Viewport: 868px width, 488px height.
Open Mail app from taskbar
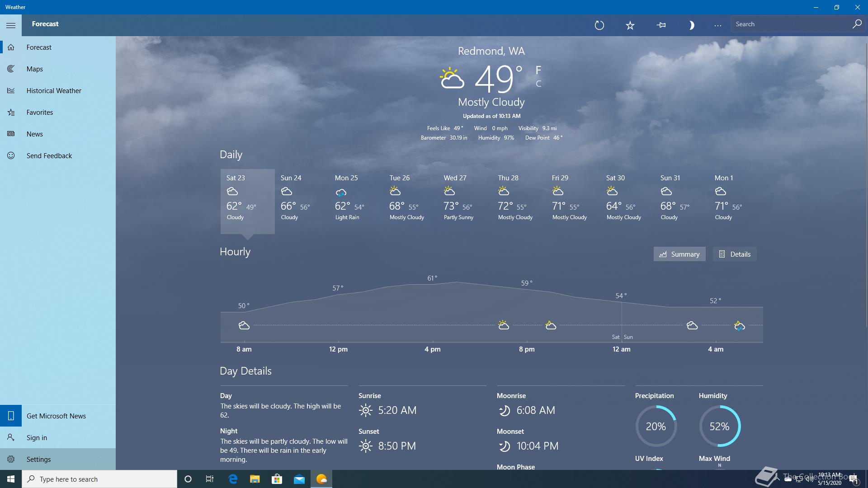(x=299, y=479)
